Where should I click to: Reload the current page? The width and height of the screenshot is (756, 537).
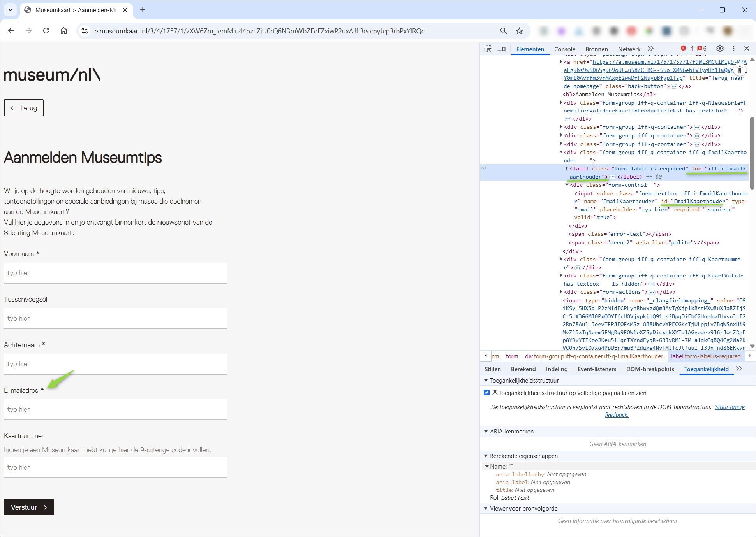point(46,31)
